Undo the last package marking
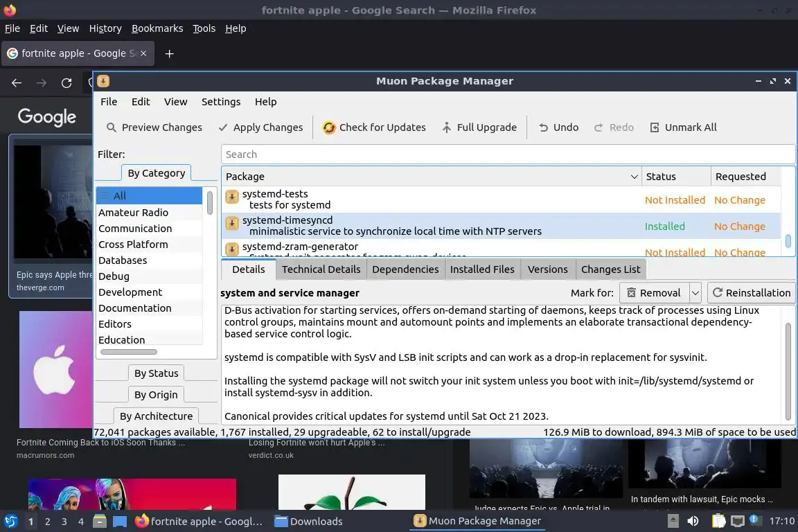The image size is (798, 532). (558, 127)
